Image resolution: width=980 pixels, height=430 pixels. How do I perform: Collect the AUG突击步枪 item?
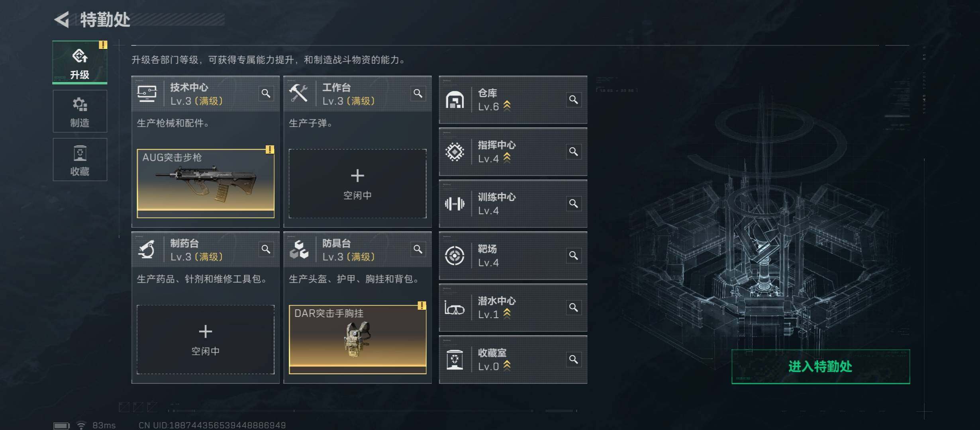point(206,184)
